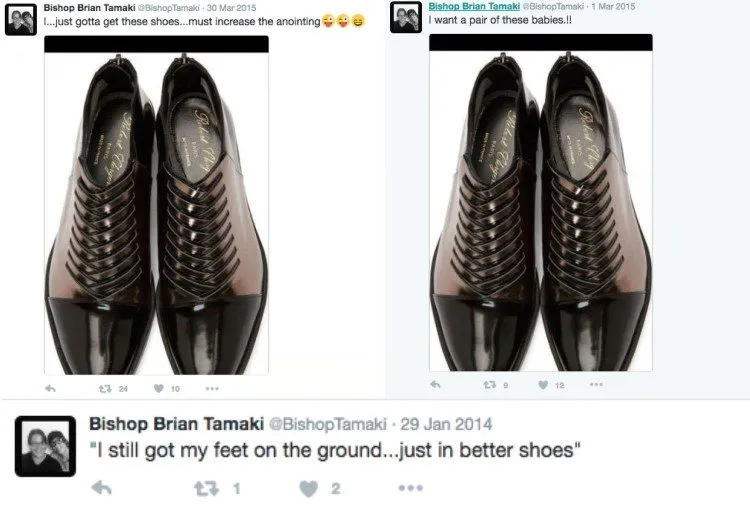Like the 'better shoes' tweet
The width and height of the screenshot is (750, 512).
tap(309, 489)
